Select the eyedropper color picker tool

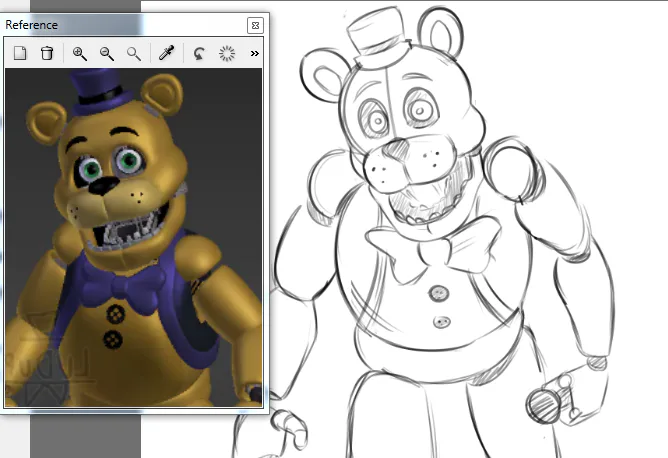pos(166,53)
